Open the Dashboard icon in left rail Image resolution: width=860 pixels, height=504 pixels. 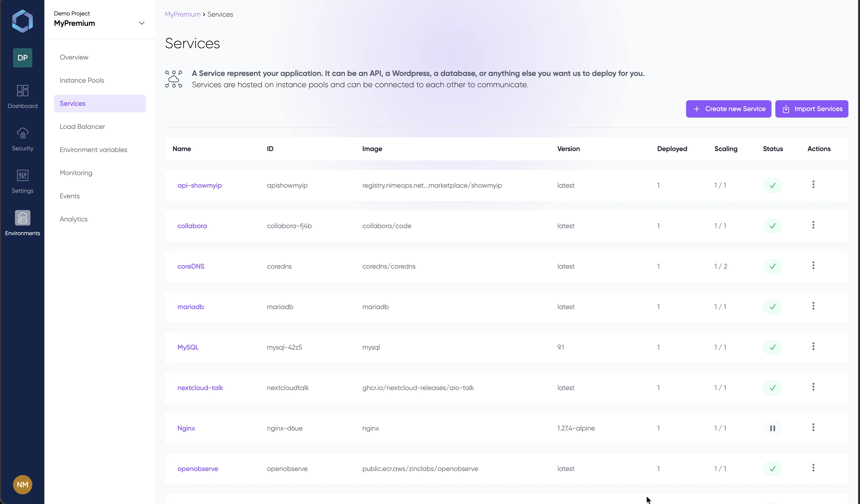pyautogui.click(x=22, y=91)
